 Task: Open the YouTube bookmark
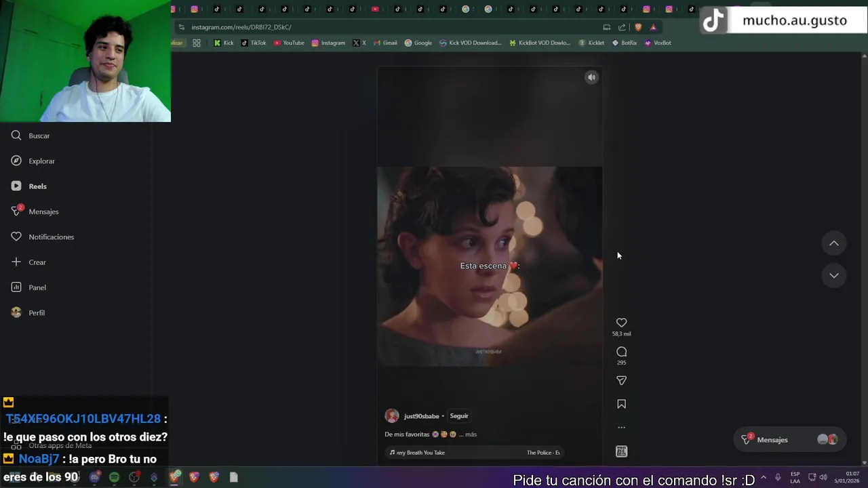coord(289,43)
